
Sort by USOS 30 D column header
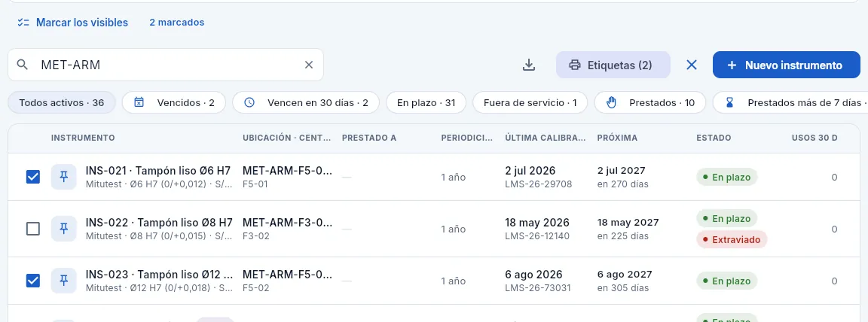click(x=815, y=138)
